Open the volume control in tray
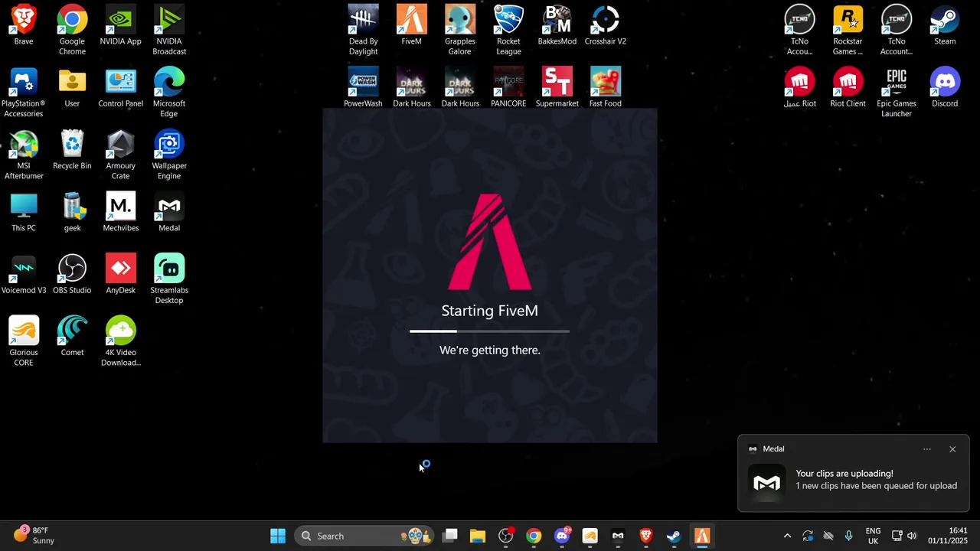The height and width of the screenshot is (551, 980). coord(911,536)
